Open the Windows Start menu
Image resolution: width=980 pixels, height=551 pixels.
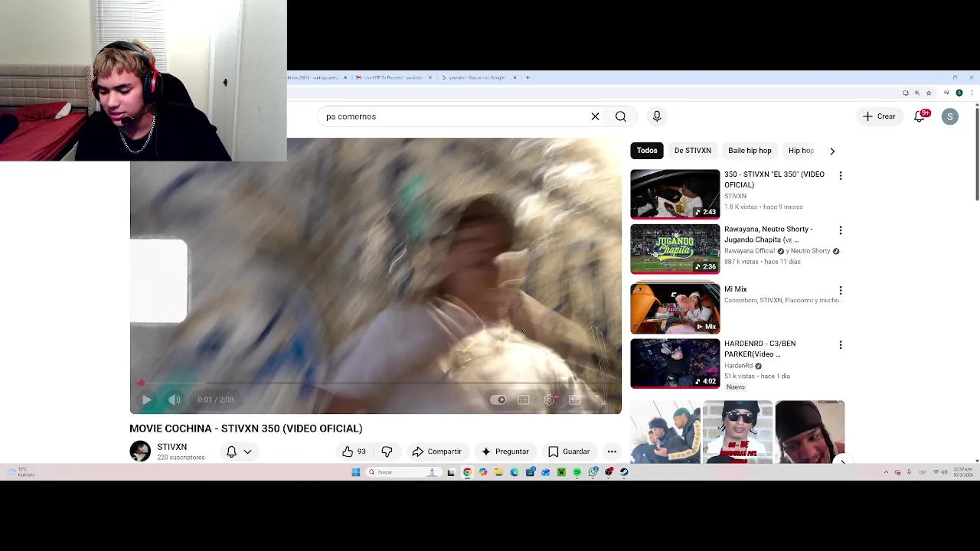(x=356, y=472)
